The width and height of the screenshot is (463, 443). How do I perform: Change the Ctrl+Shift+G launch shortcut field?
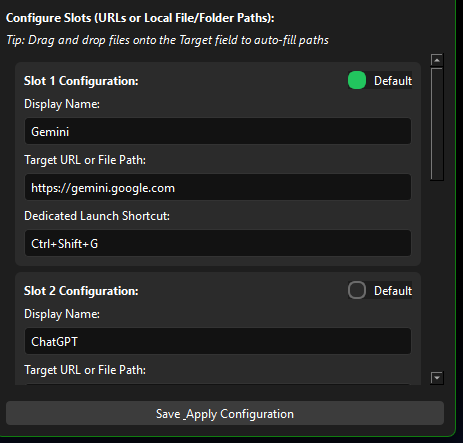tap(218, 243)
